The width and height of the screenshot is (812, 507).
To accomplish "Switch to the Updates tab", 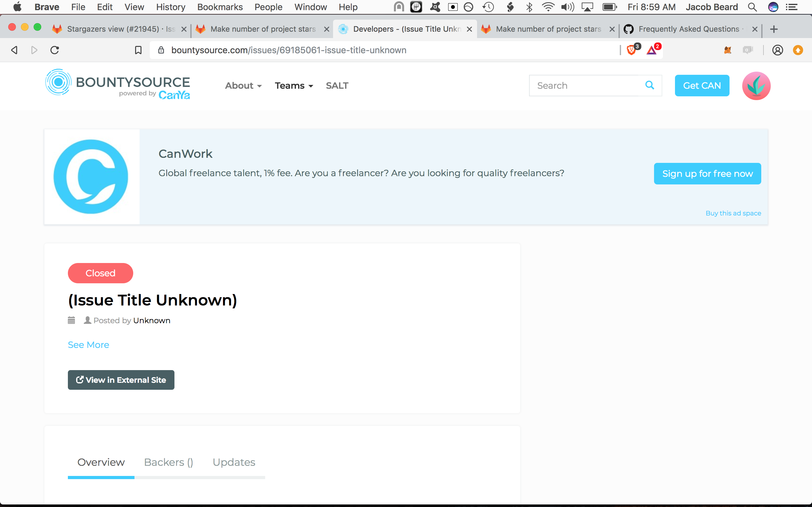I will pos(234,462).
